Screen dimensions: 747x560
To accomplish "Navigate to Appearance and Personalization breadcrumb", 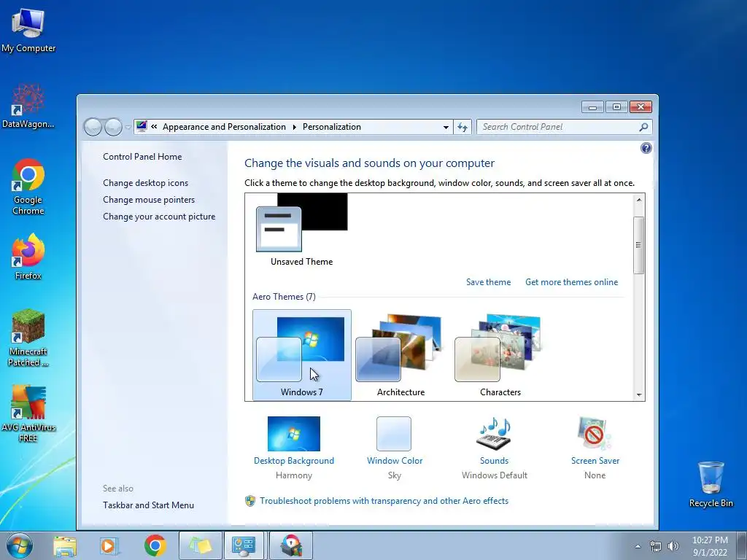I will point(224,127).
